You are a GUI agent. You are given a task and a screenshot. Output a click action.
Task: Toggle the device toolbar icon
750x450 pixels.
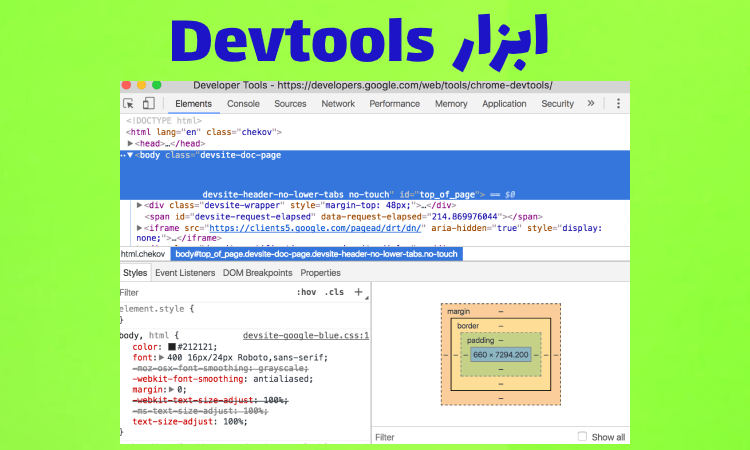[149, 103]
